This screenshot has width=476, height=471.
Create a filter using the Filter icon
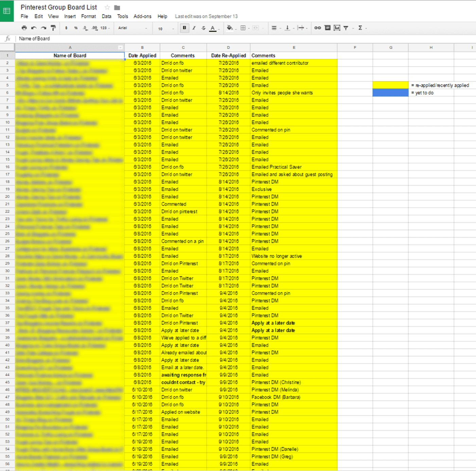346,28
